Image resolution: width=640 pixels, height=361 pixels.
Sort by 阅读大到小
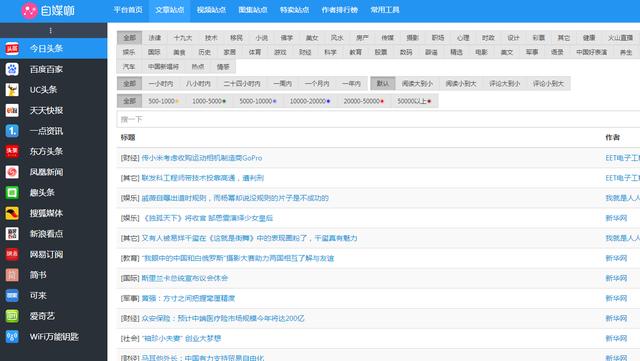pos(417,84)
